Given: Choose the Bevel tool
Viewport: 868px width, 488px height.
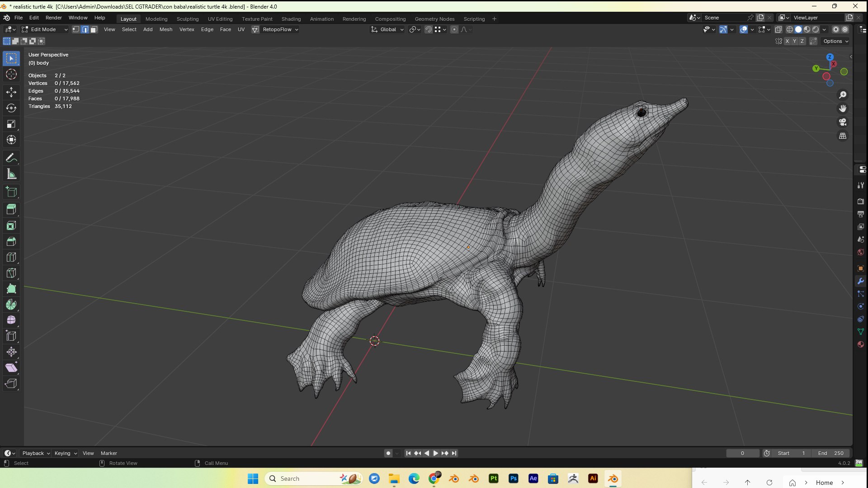Looking at the screenshot, I should point(11,241).
